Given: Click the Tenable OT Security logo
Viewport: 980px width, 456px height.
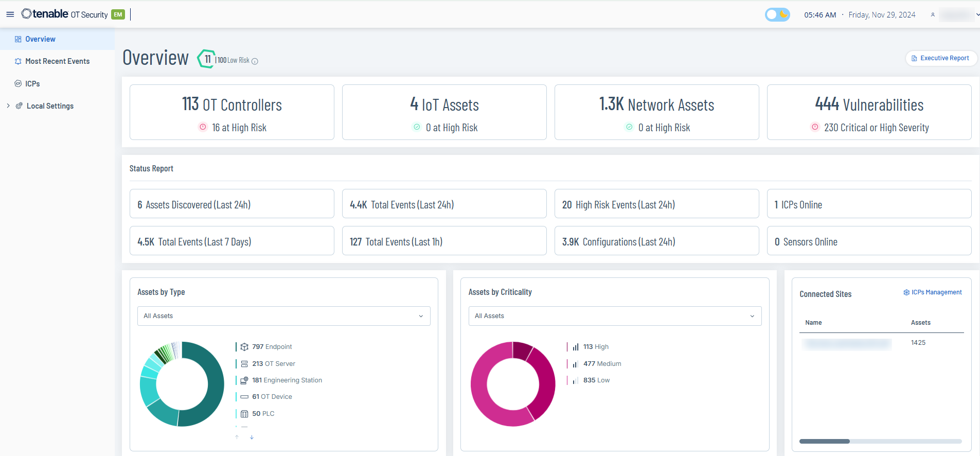Looking at the screenshot, I should tap(64, 14).
